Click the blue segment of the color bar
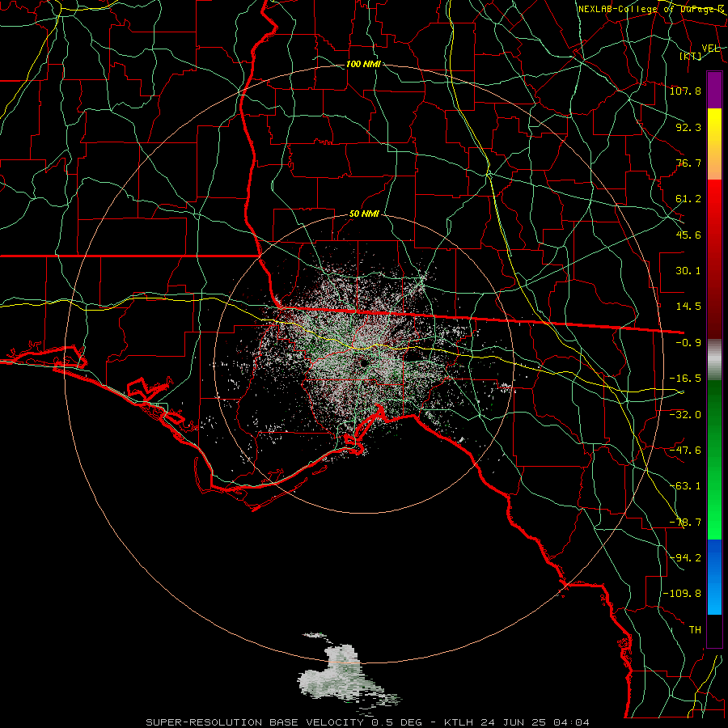 [x=714, y=577]
